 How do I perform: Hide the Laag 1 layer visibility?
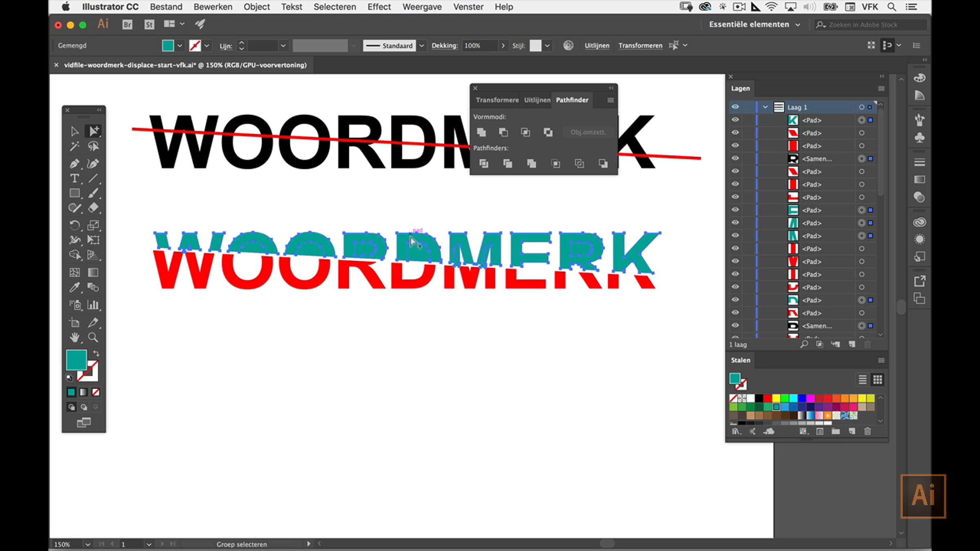tap(735, 107)
